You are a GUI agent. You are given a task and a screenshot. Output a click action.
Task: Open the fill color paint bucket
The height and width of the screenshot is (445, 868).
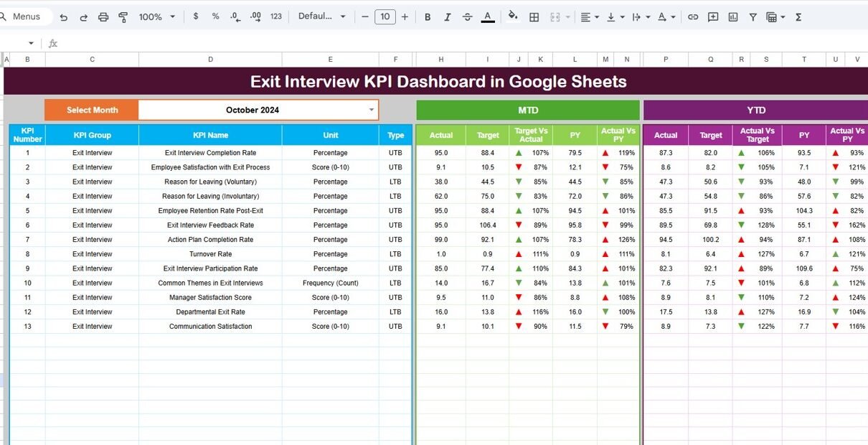(x=512, y=17)
